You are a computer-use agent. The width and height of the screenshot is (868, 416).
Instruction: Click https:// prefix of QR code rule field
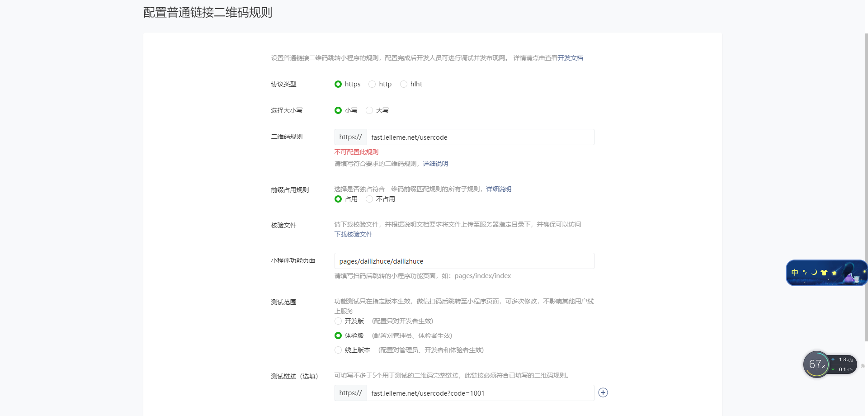350,137
